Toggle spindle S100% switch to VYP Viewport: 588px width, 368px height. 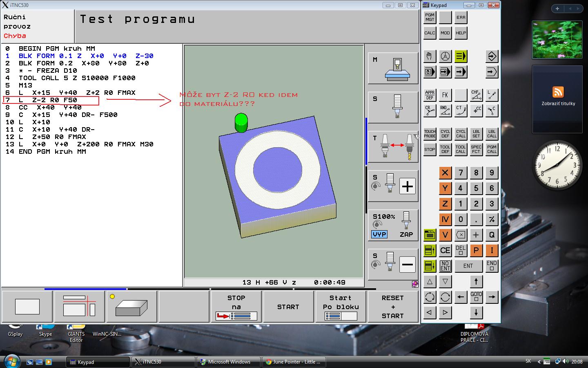(379, 234)
